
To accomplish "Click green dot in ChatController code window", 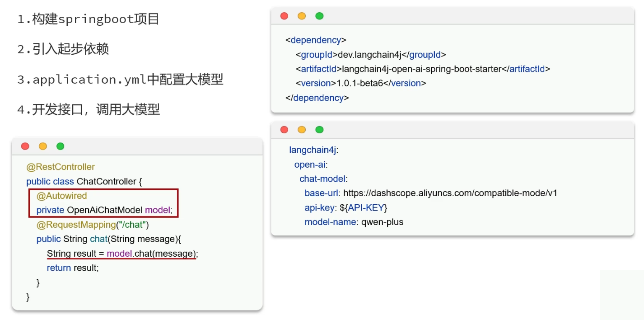I will tap(61, 146).
